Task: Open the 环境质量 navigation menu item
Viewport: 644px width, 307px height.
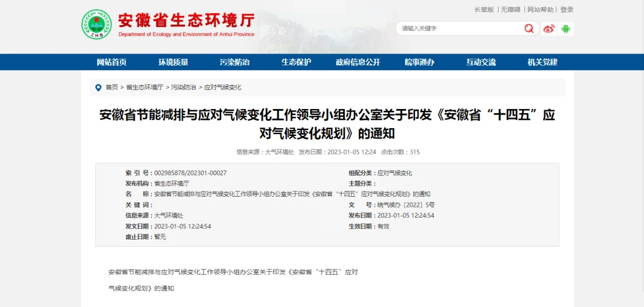Action: [x=173, y=62]
